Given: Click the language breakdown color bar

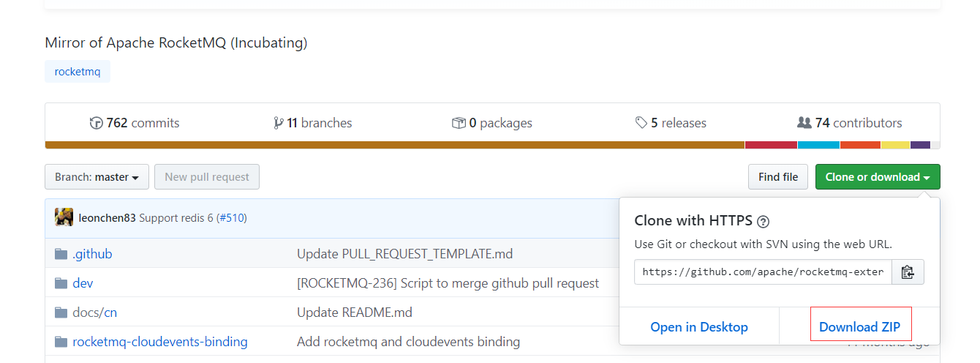Looking at the screenshot, I should pyautogui.click(x=492, y=145).
